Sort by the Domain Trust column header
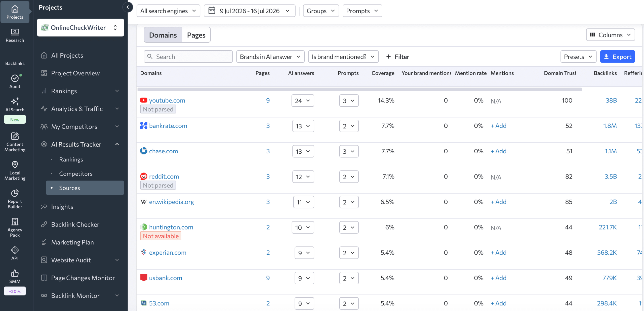Viewport: 644px width, 311px height. 560,73
